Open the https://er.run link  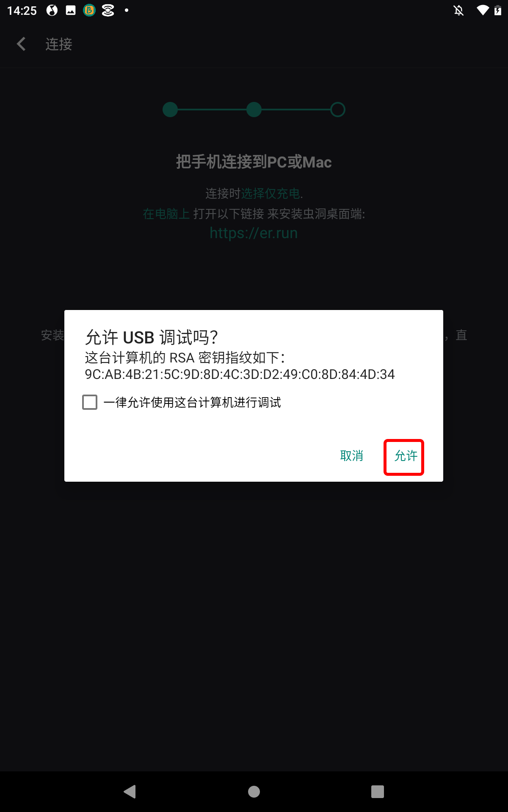pos(254,233)
